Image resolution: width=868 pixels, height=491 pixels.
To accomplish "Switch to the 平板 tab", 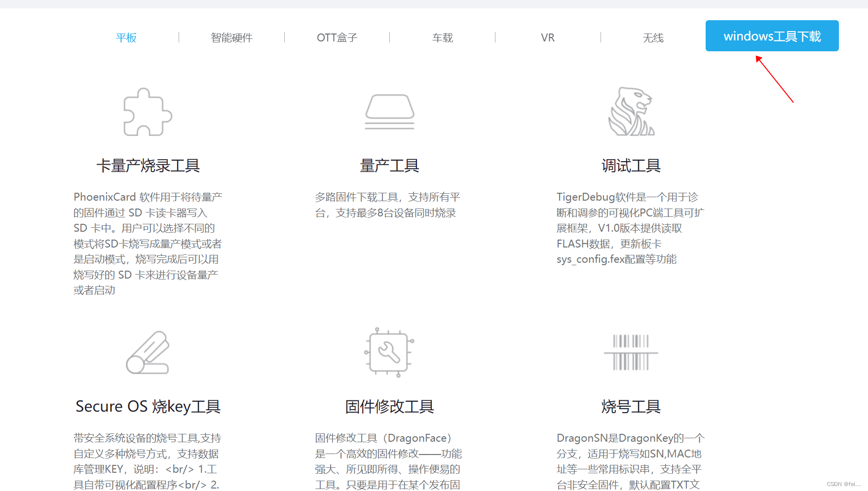I will click(x=126, y=37).
